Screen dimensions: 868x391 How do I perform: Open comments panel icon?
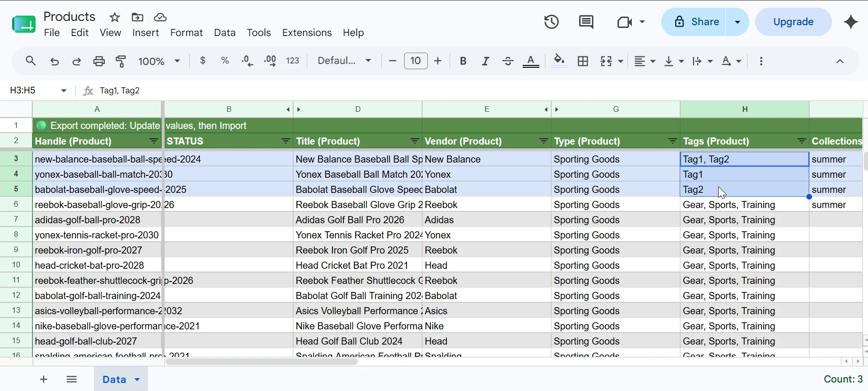[x=586, y=22]
